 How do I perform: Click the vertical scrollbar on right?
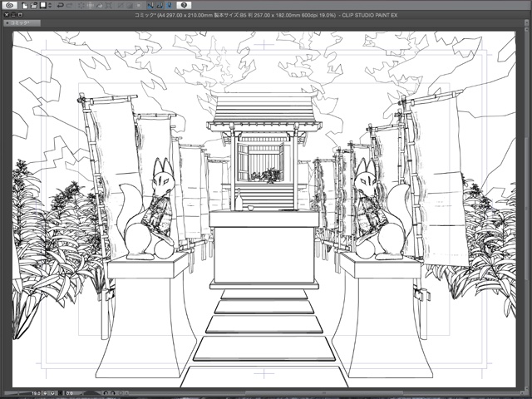525,209
